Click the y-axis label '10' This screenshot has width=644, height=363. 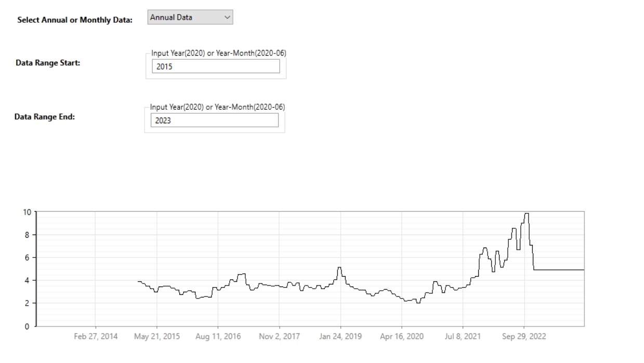pos(27,212)
